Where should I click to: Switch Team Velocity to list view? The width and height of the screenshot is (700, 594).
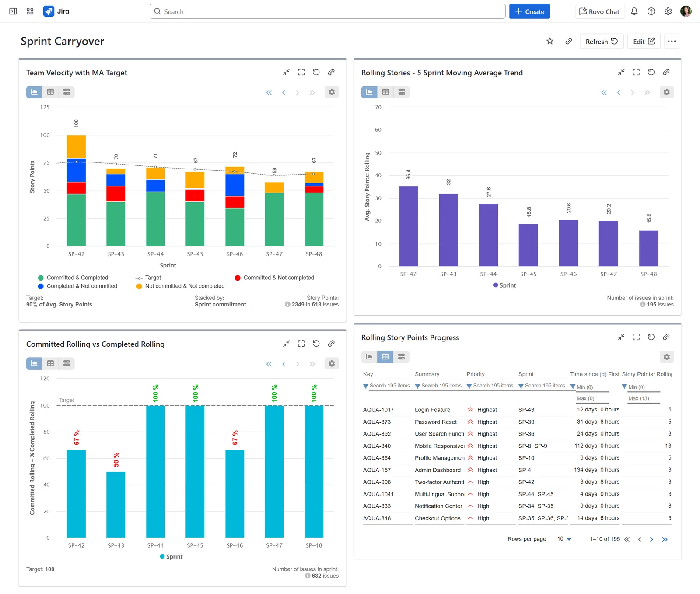click(x=66, y=92)
